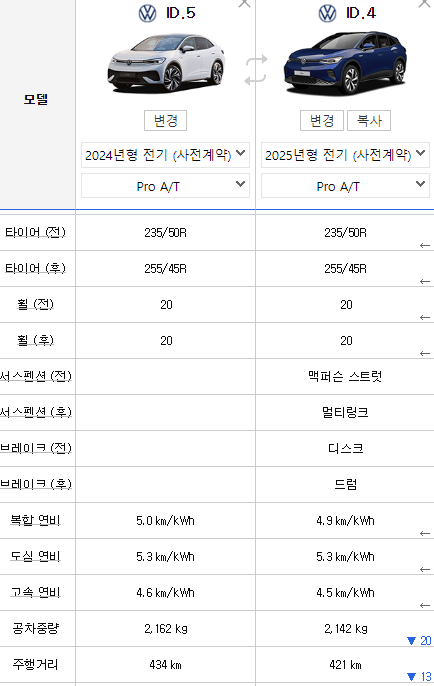Viewport: 434px width, 686px height.
Task: Swap the two compared cars using the arrows icon
Action: tap(256, 70)
